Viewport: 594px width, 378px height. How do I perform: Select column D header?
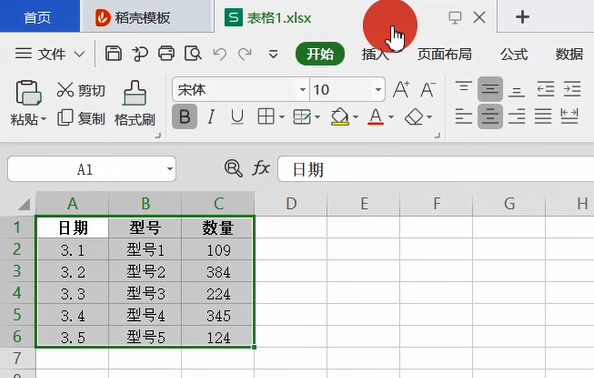[291, 204]
